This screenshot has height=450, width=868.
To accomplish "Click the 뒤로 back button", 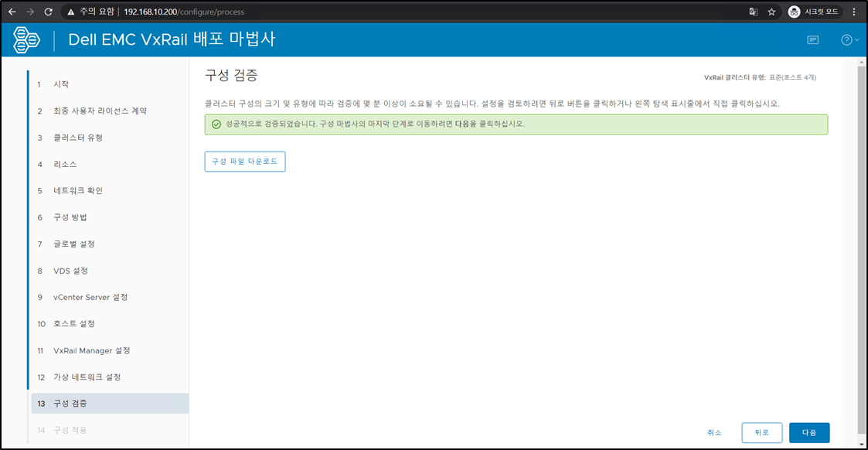I will pos(761,432).
